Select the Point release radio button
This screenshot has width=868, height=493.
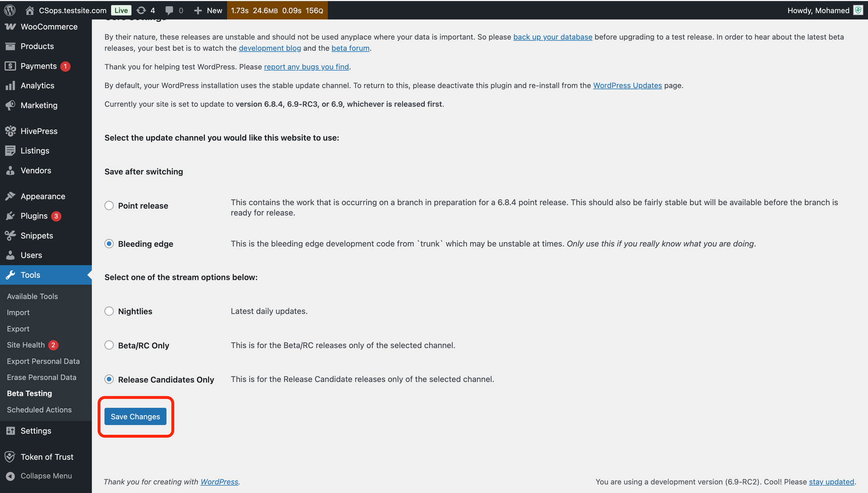tap(109, 206)
